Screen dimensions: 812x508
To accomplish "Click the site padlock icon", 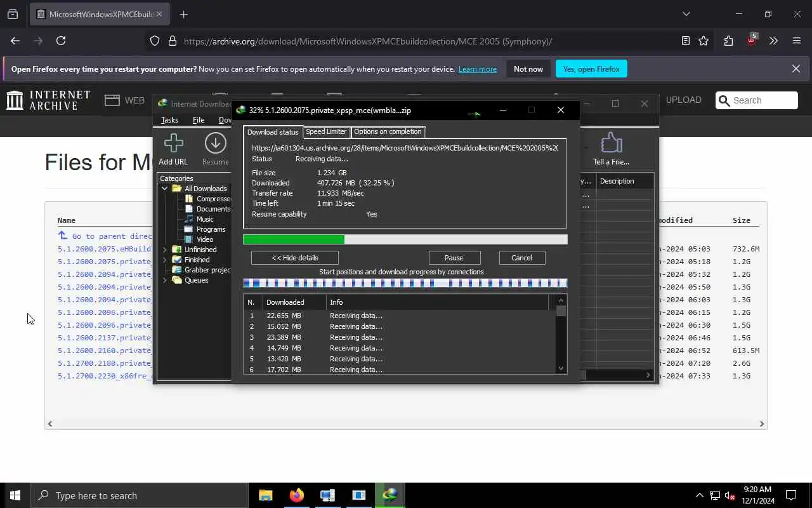I will (x=172, y=41).
